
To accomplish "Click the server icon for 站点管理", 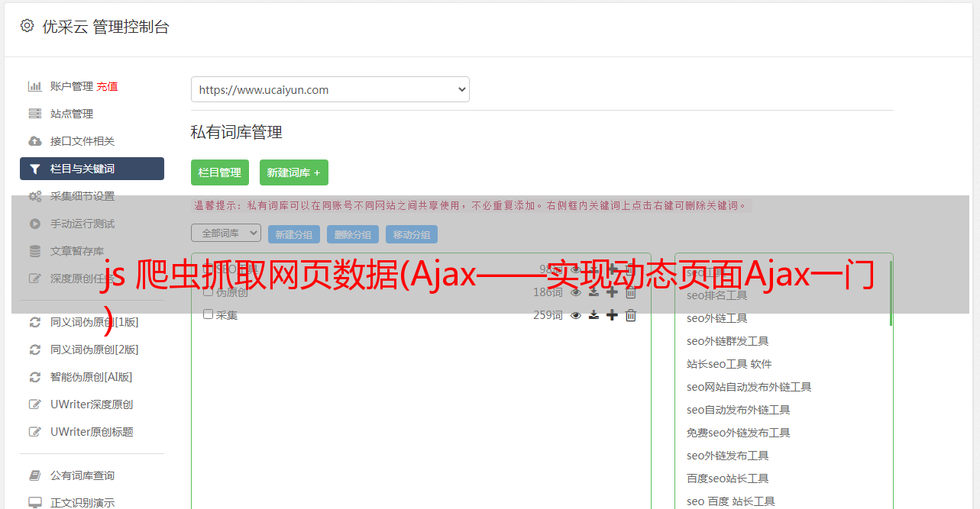I will [x=34, y=114].
